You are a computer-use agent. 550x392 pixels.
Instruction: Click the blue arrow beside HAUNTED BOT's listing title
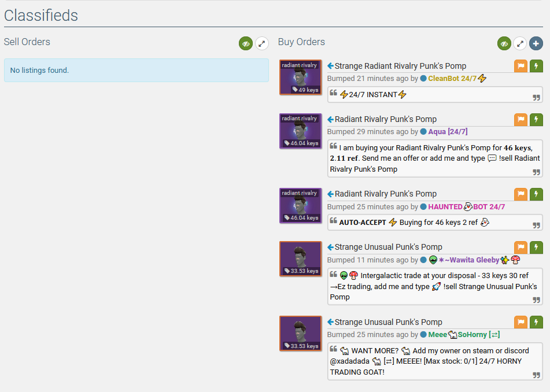coord(330,194)
